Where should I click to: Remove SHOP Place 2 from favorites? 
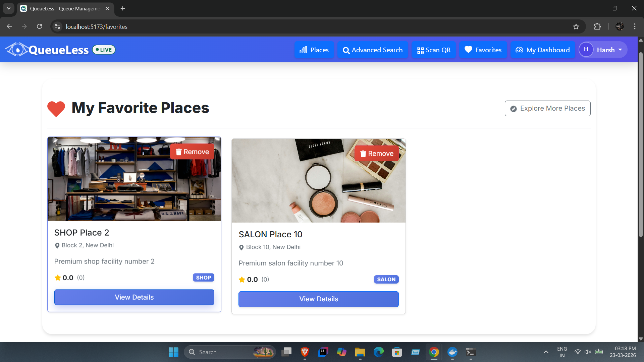coord(192,152)
